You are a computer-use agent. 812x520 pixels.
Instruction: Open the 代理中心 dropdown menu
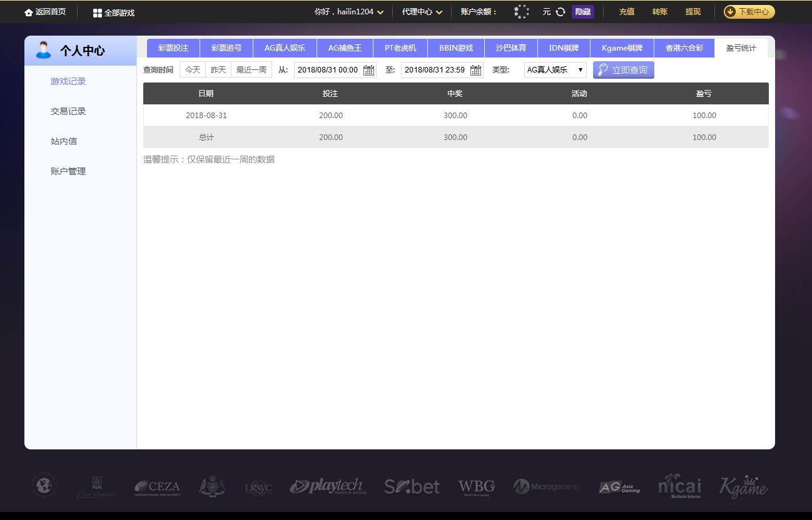click(x=421, y=11)
